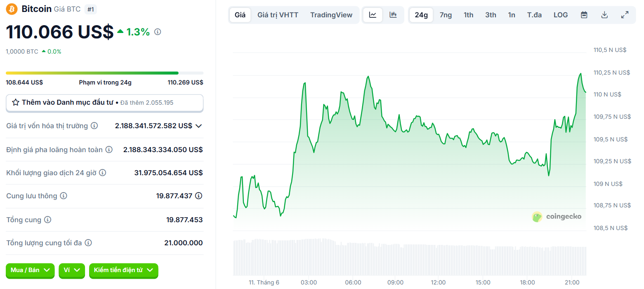Viewport: 644px width, 289px height.
Task: Click info icon beside 24-hour trading volume label
Action: click(x=103, y=173)
